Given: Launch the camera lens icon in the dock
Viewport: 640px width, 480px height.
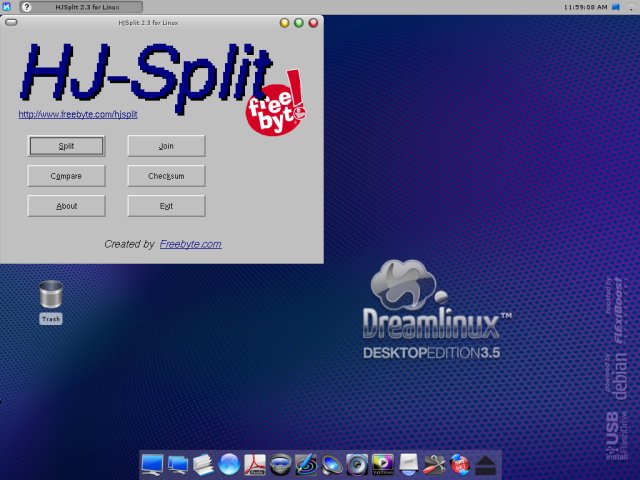Looking at the screenshot, I should tap(280, 464).
